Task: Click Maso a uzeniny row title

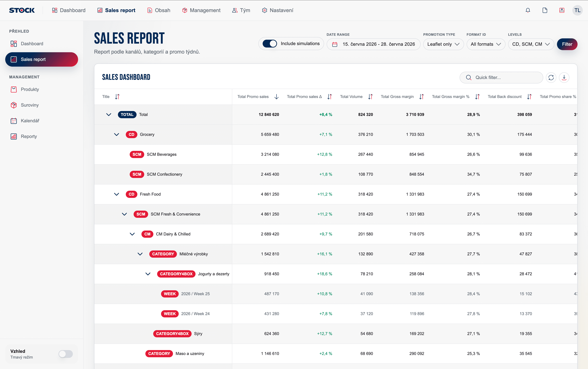Action: (190, 354)
